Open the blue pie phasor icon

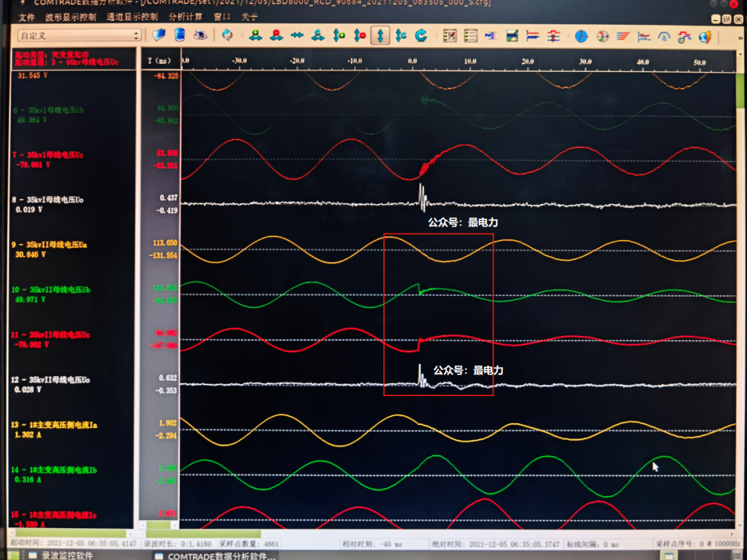(581, 36)
